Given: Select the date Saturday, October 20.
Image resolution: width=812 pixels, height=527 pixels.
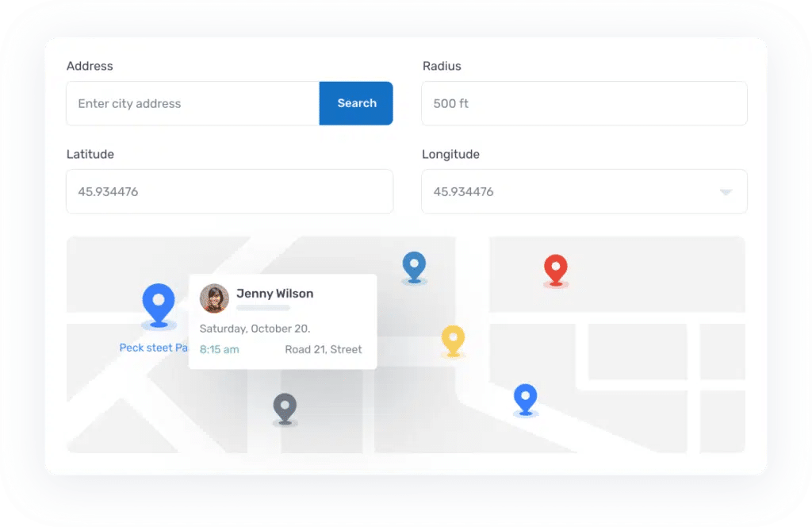Looking at the screenshot, I should pyautogui.click(x=255, y=329).
